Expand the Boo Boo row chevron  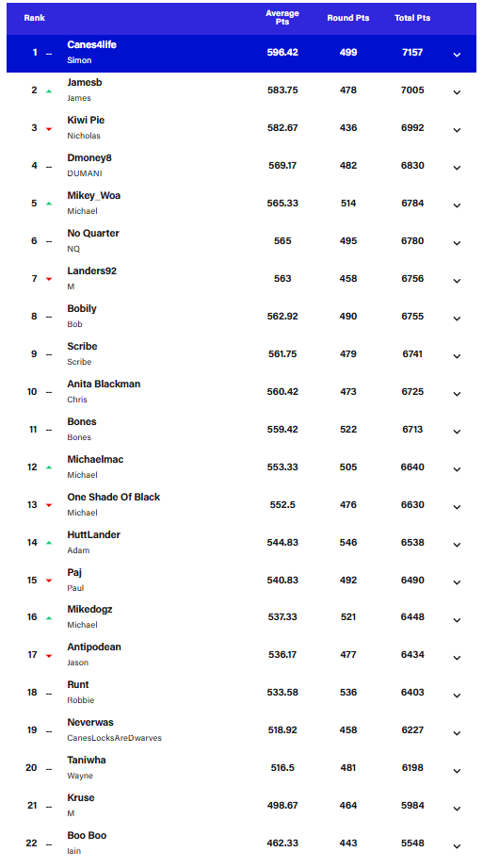click(457, 846)
